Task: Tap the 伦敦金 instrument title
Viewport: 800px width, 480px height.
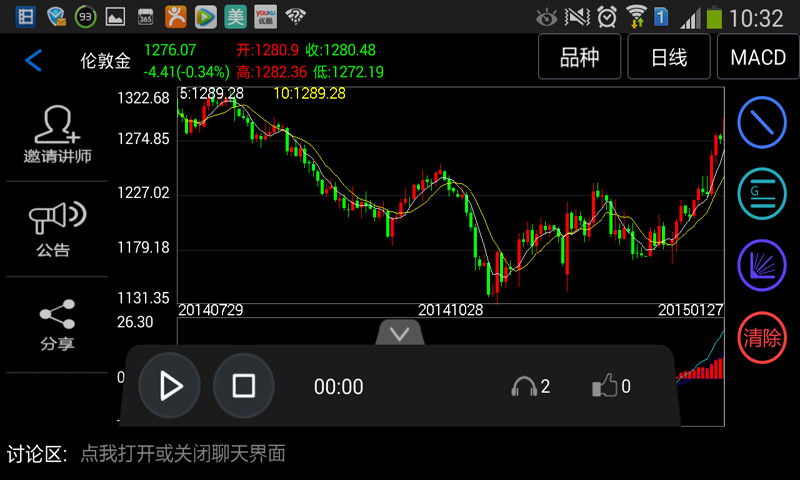Action: click(105, 60)
